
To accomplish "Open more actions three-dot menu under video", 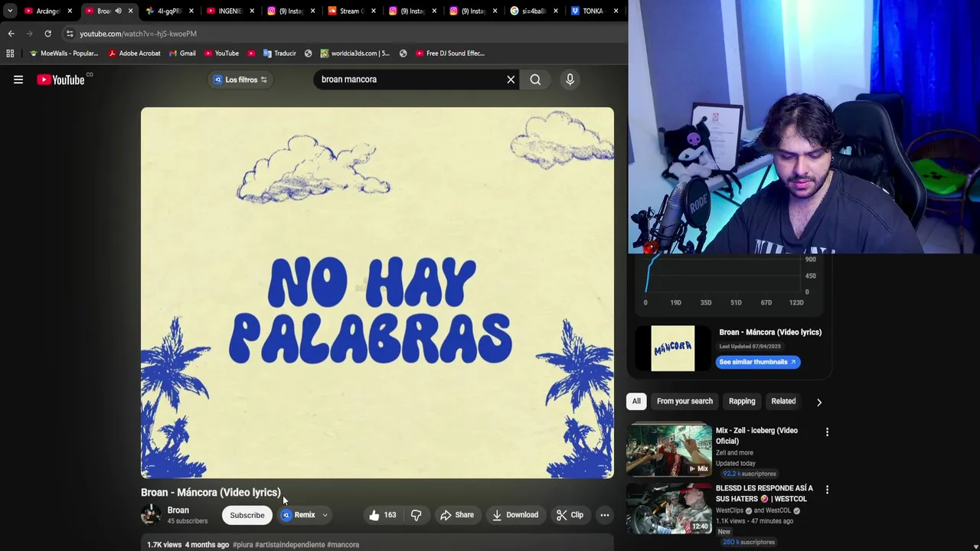I will 605,515.
